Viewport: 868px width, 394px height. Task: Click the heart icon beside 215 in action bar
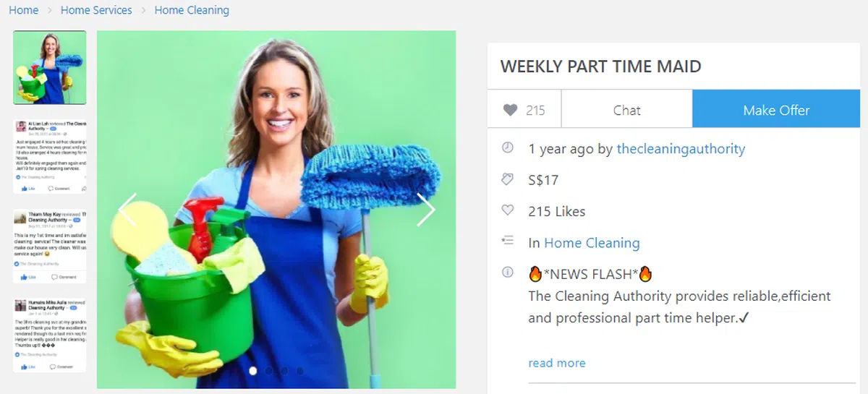(511, 110)
